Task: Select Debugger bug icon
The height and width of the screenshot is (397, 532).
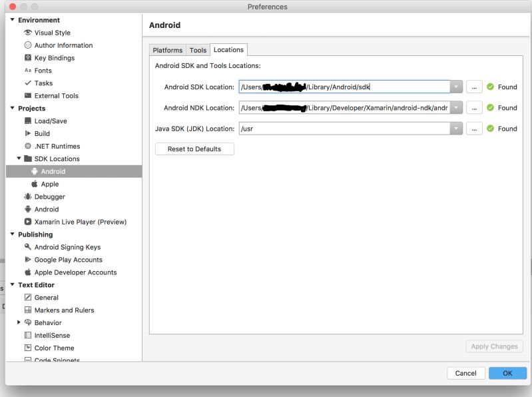Action: click(28, 197)
